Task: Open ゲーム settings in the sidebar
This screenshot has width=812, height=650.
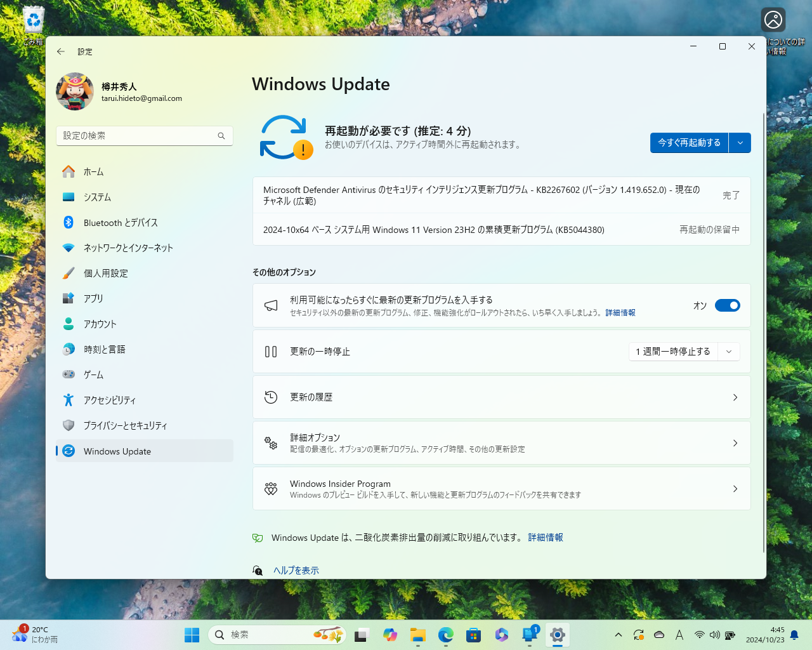Action: 145,375
